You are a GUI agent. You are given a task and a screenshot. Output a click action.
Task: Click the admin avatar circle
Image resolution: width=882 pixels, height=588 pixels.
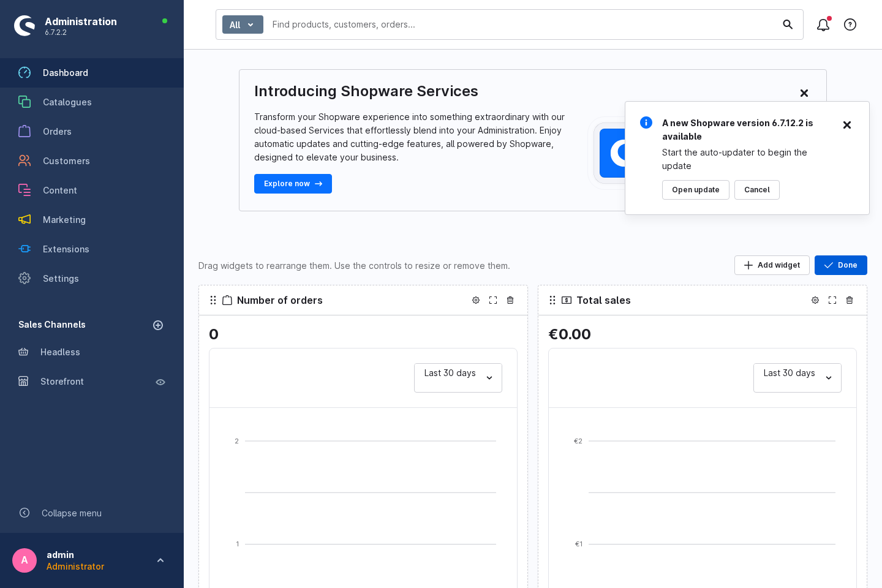pos(24,560)
